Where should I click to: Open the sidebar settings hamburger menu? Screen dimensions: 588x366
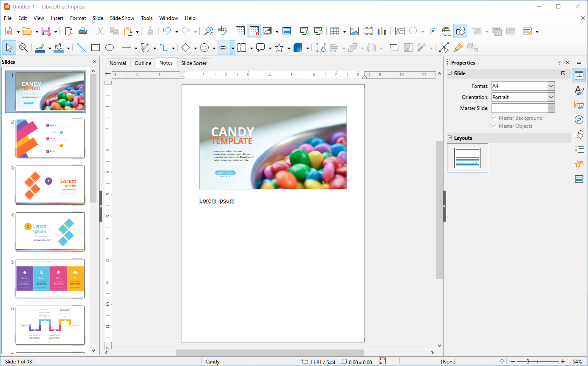coord(579,62)
